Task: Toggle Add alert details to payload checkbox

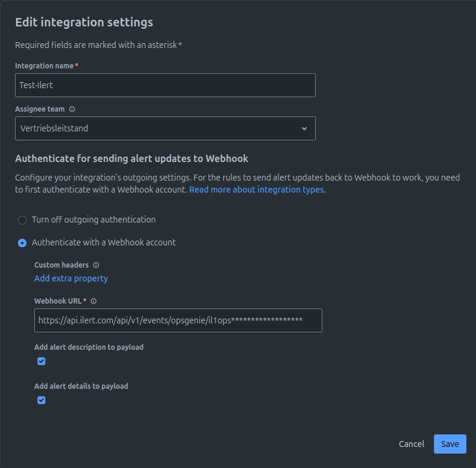Action: pyautogui.click(x=41, y=400)
